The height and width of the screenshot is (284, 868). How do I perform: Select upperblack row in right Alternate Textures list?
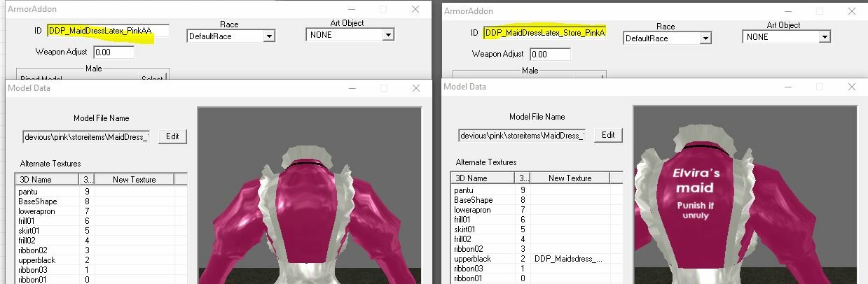[x=537, y=258]
